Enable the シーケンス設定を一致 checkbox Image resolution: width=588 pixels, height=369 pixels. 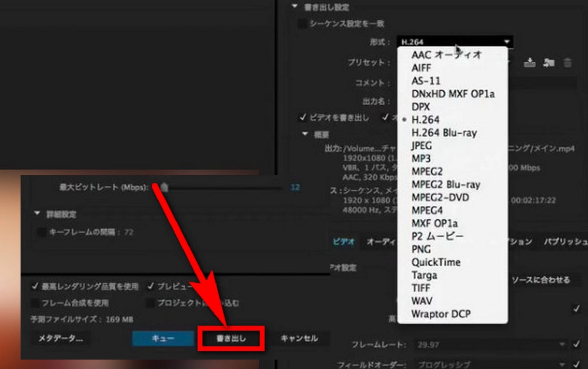click(302, 24)
